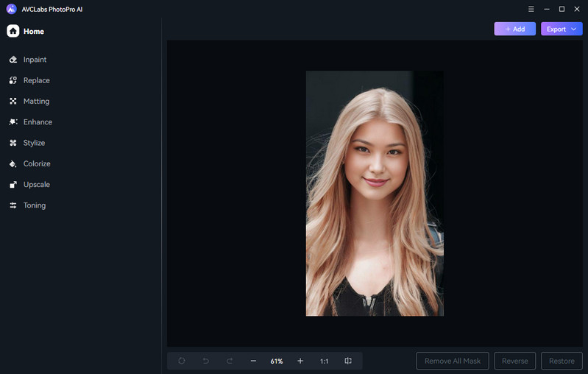Minimize the application window
Screen dimensions: 588x374
[x=547, y=9]
